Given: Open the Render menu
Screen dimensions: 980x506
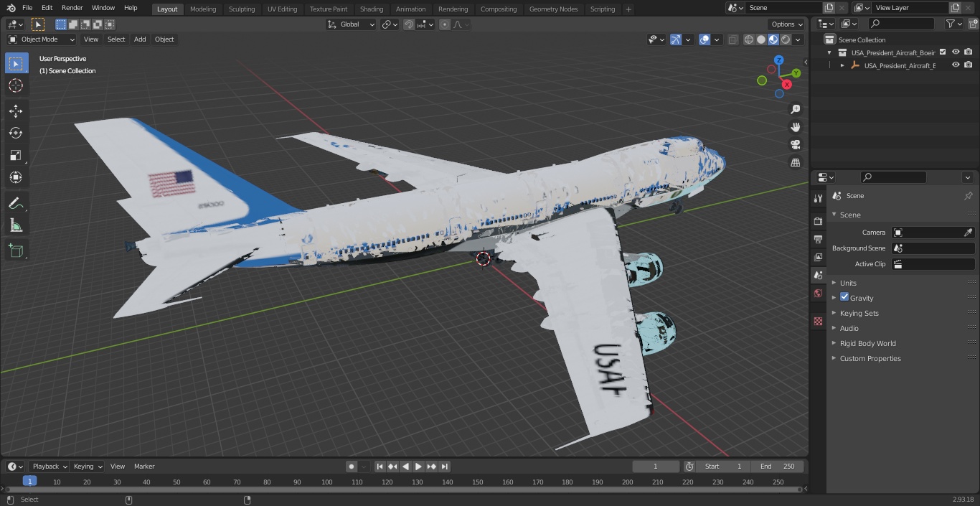Looking at the screenshot, I should [x=72, y=8].
